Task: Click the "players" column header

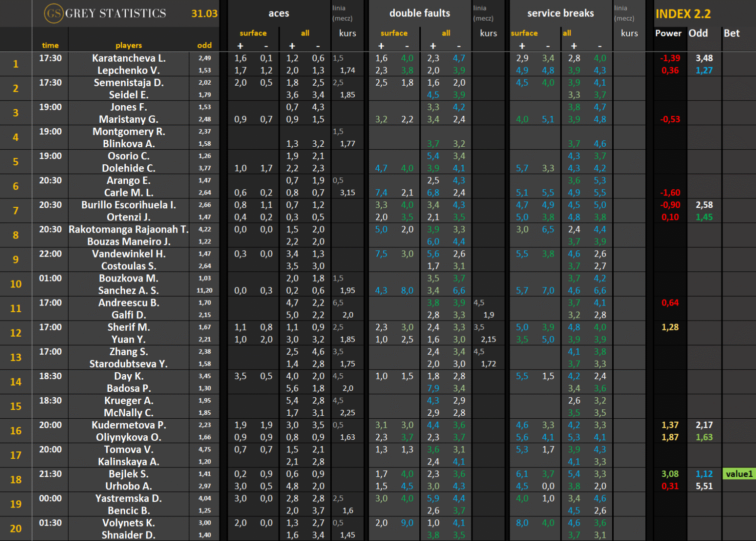Action: pos(129,46)
